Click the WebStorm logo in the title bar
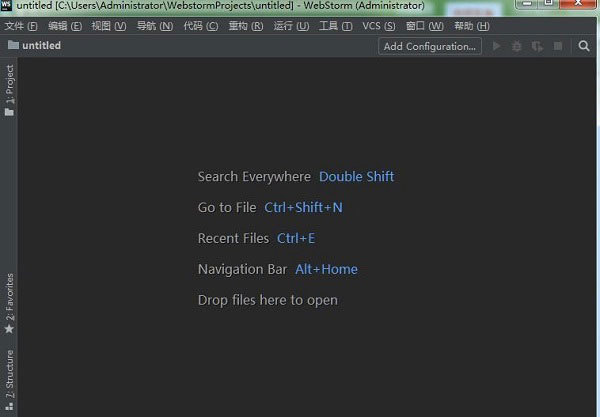Image resolution: width=600 pixels, height=417 pixels. tap(7, 5)
